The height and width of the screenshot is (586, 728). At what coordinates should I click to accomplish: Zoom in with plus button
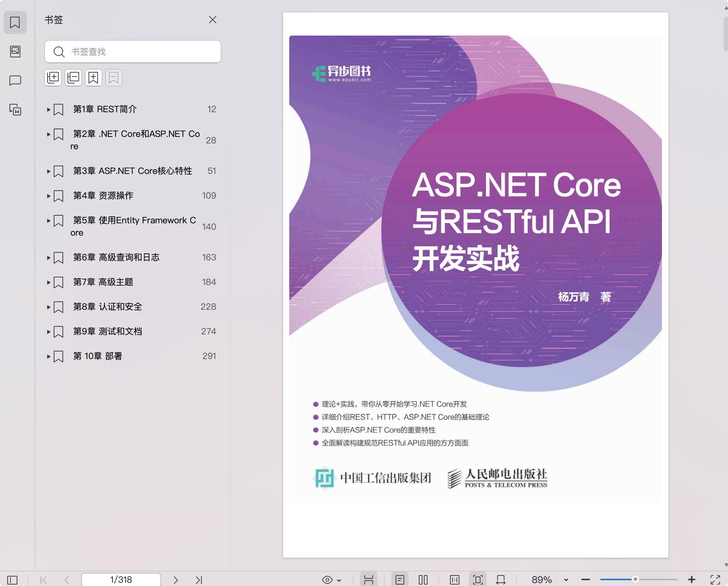coord(692,579)
